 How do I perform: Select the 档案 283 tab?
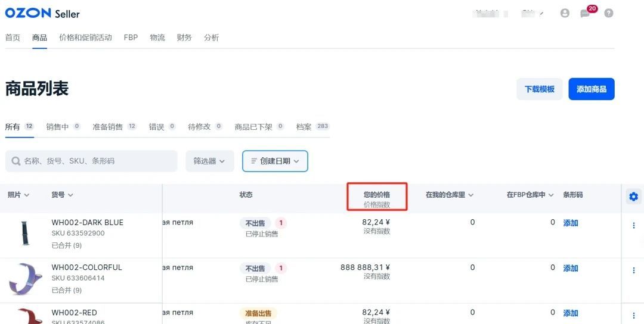[x=312, y=127]
